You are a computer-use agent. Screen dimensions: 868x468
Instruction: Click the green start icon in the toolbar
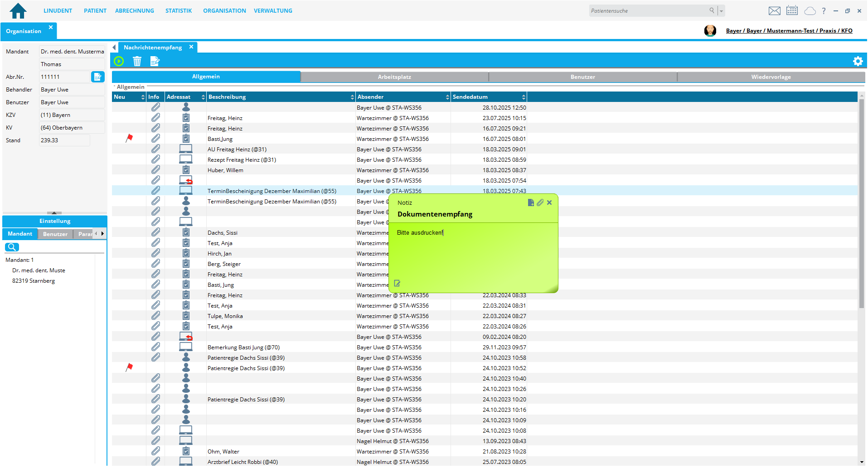point(119,61)
